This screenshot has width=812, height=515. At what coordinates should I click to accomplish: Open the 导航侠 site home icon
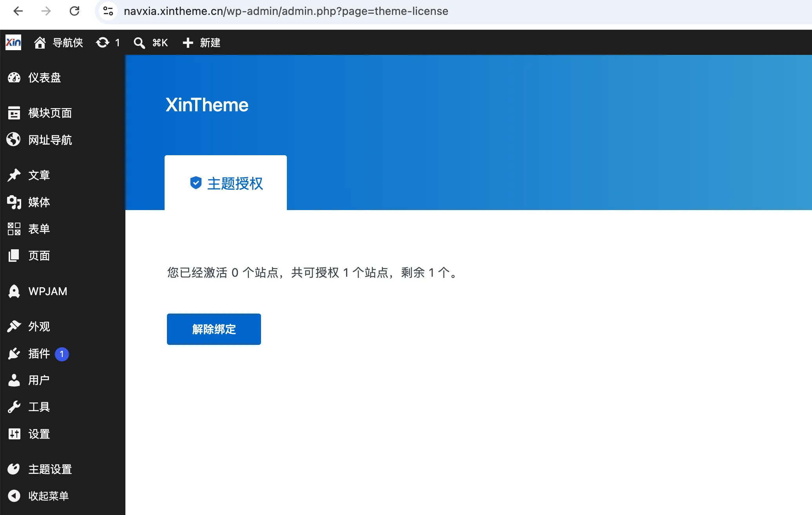click(40, 42)
